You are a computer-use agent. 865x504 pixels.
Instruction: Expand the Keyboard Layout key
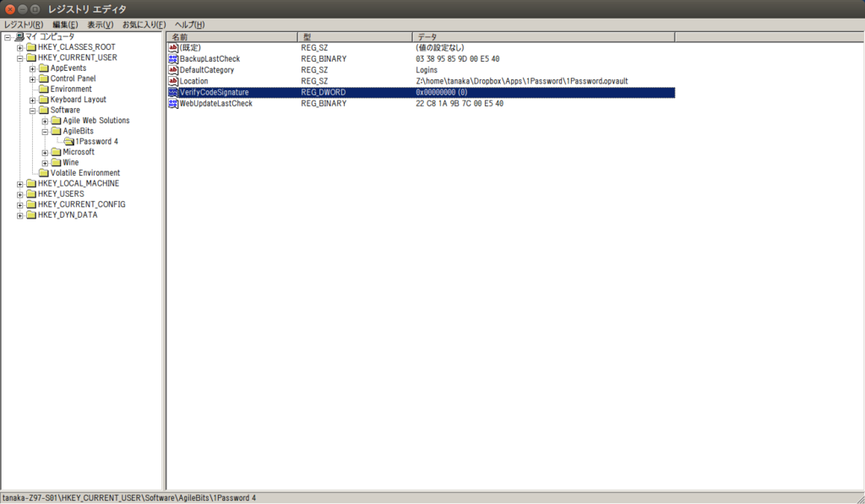click(x=33, y=100)
